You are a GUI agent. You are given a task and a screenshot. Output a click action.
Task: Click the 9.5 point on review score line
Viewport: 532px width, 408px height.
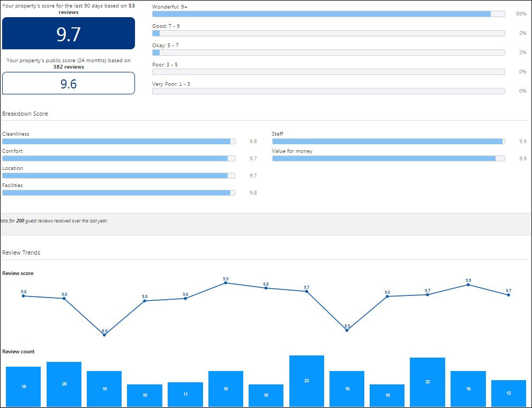(145, 301)
